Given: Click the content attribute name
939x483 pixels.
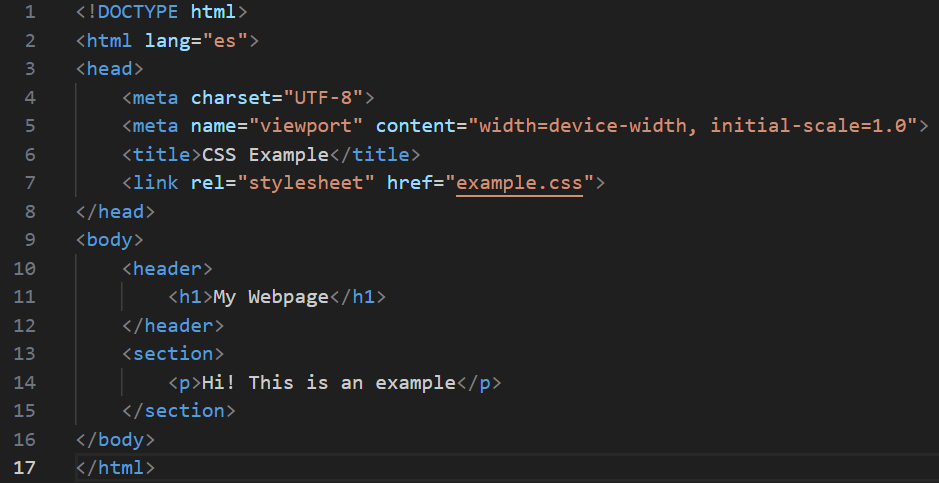Looking at the screenshot, I should coord(416,126).
